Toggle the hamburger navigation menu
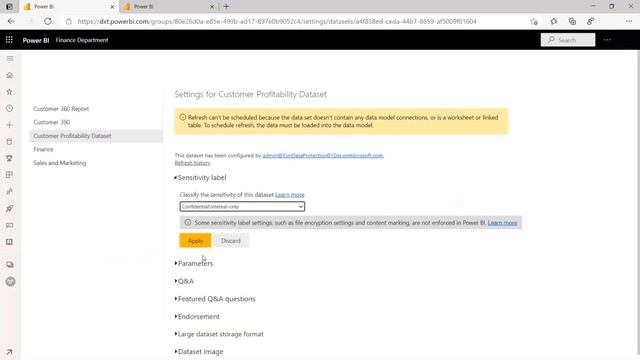The width and height of the screenshot is (640, 360). (x=10, y=58)
